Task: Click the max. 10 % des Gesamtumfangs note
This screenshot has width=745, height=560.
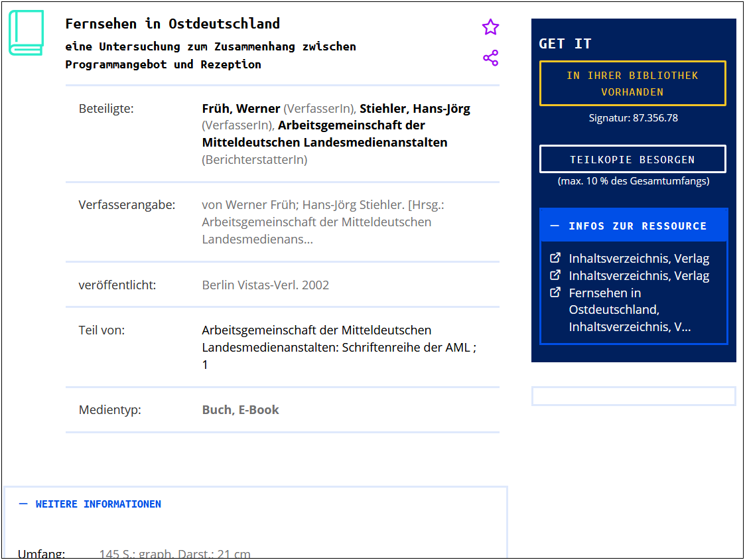Action: pos(634,181)
